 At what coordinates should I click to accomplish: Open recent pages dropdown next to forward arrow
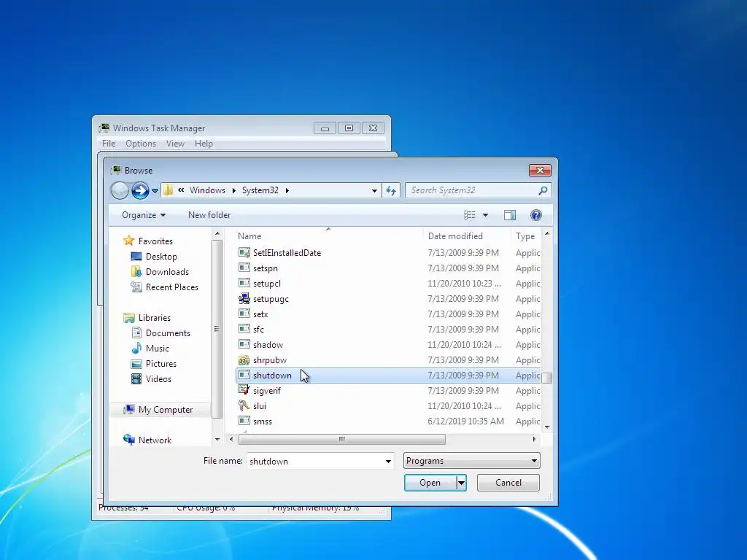tap(155, 191)
